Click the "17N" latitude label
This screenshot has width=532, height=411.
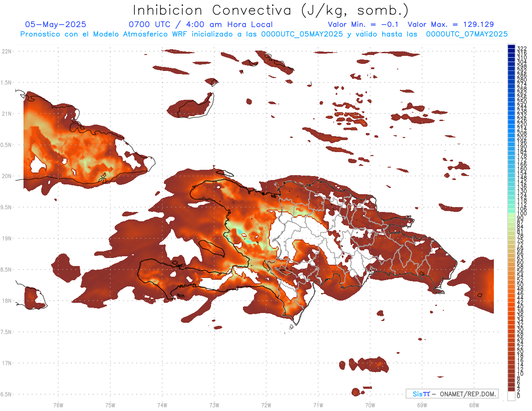(x=6, y=363)
